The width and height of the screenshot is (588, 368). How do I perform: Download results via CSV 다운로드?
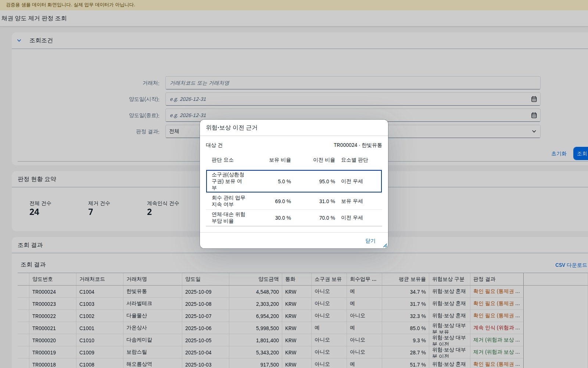571,265
